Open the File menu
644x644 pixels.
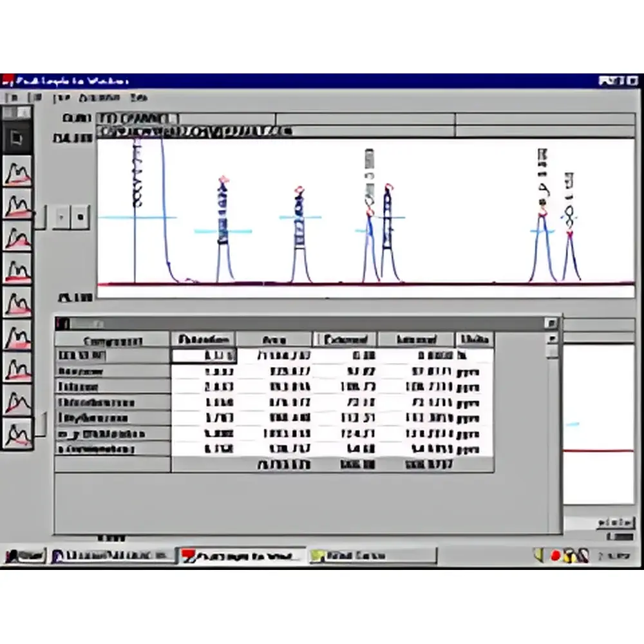pos(11,97)
